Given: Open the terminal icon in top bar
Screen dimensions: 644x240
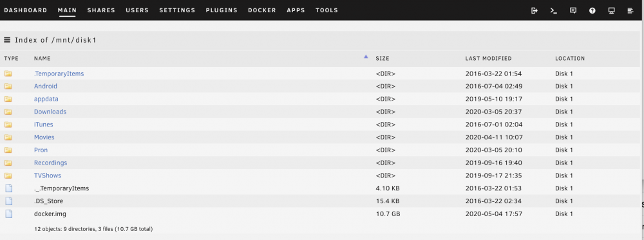Looking at the screenshot, I should coord(554,11).
